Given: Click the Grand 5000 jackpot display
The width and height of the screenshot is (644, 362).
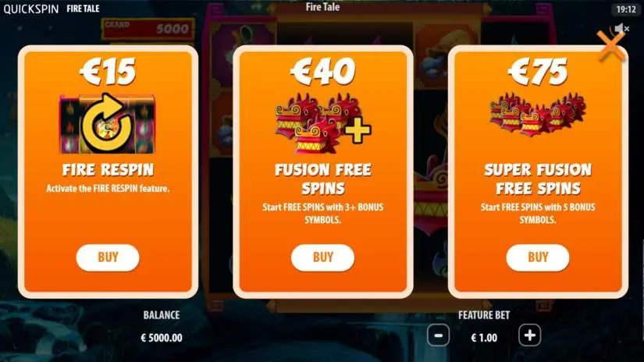Looking at the screenshot, I should [148, 28].
